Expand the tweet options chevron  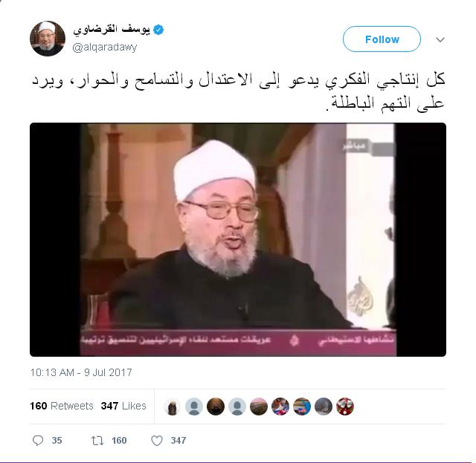coord(440,39)
